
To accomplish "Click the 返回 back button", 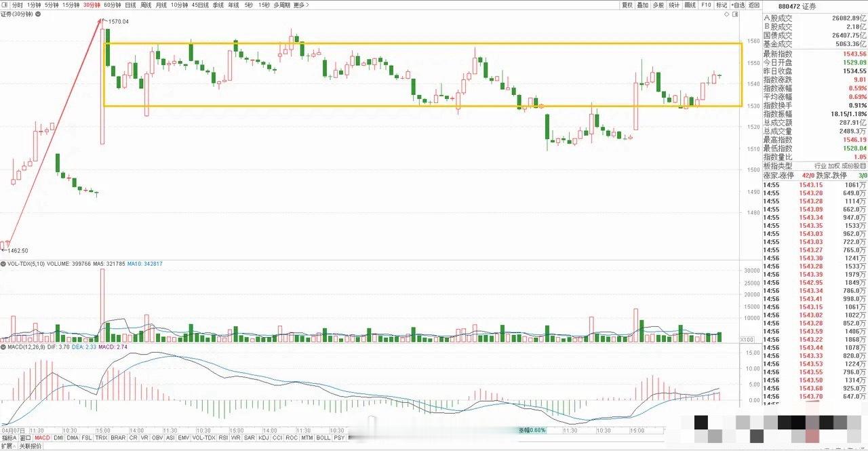I will [754, 5].
